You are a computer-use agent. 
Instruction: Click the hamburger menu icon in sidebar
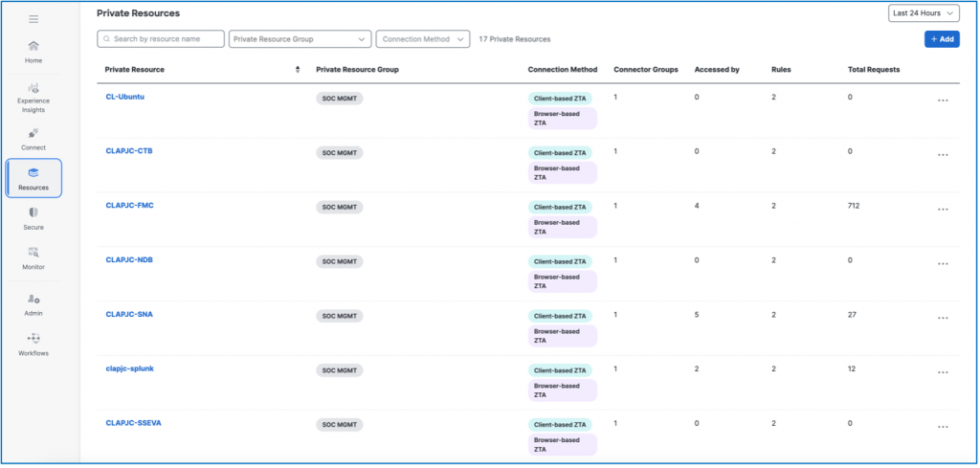point(33,19)
